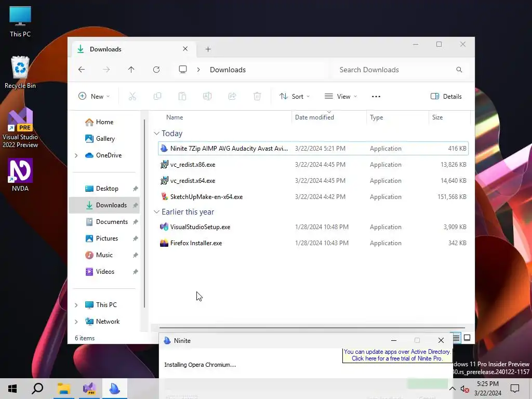Open Gallery in the sidebar
This screenshot has width=532, height=399.
pyautogui.click(x=104, y=138)
